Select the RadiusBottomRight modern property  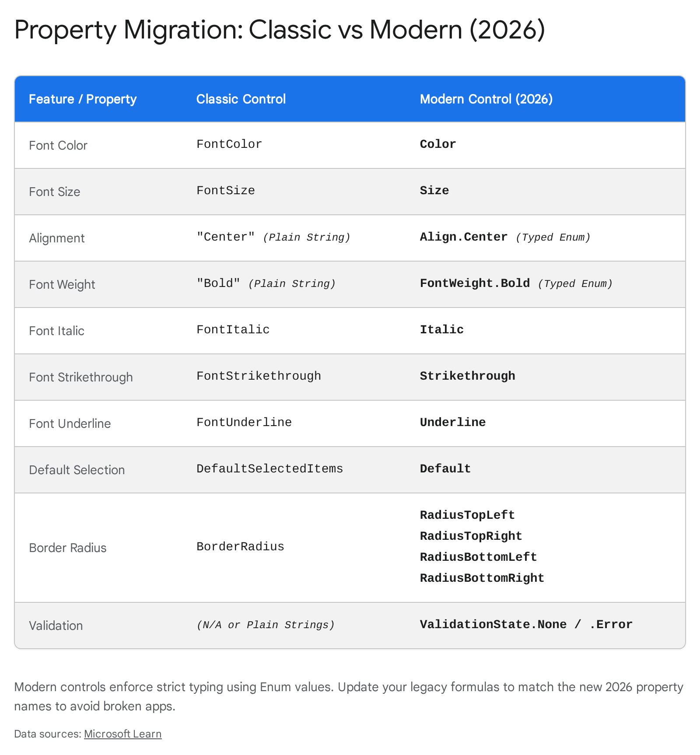pos(482,578)
